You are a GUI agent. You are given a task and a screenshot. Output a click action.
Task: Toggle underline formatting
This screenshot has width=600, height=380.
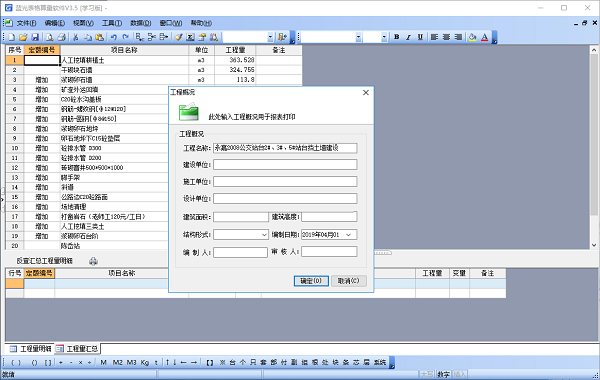point(420,37)
